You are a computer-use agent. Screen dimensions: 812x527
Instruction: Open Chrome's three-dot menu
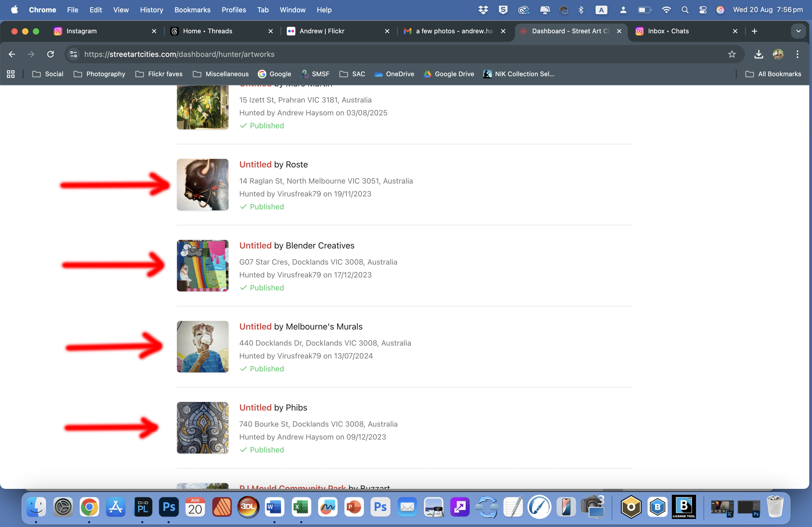pyautogui.click(x=797, y=54)
